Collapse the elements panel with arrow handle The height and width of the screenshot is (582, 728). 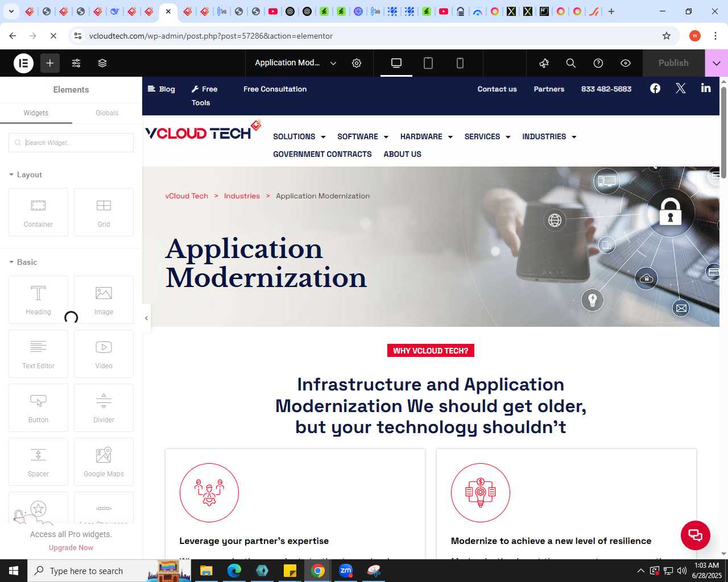coord(146,318)
